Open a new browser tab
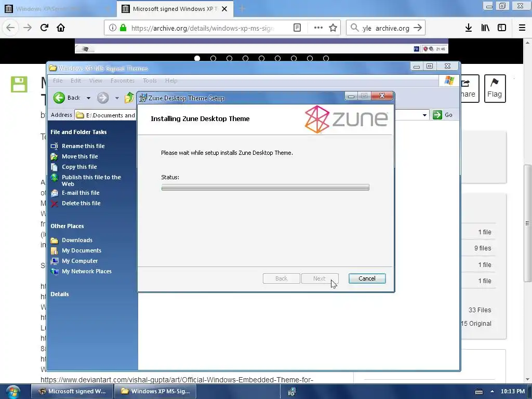 (x=242, y=9)
